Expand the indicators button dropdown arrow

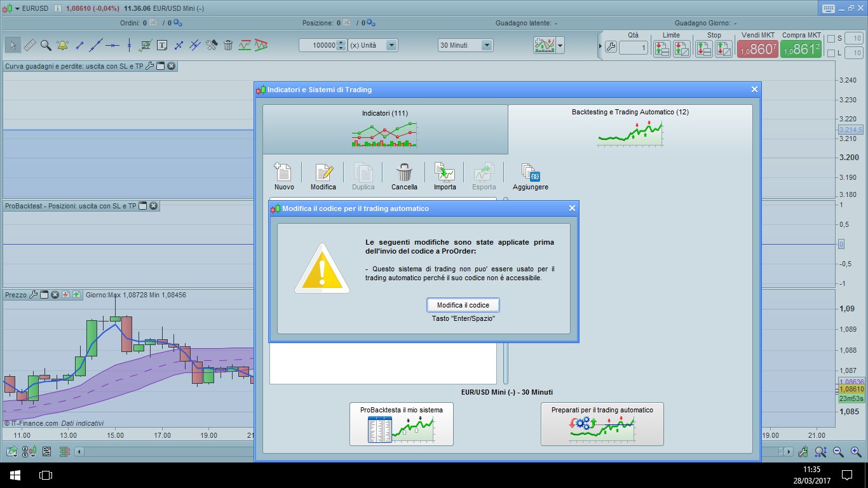pos(560,45)
